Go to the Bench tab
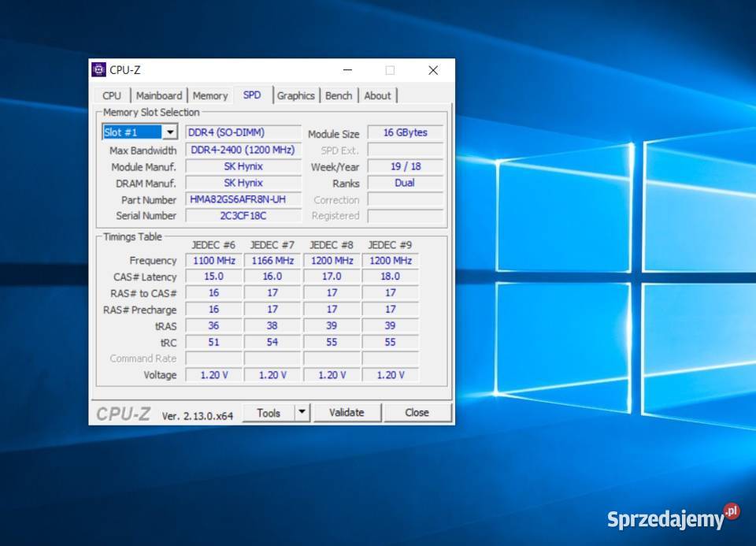This screenshot has height=546, width=756. coord(339,95)
